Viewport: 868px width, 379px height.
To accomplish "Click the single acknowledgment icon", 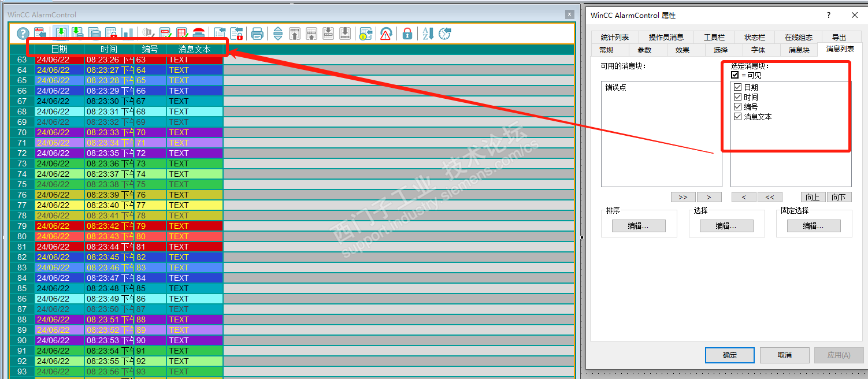I will pyautogui.click(x=165, y=34).
